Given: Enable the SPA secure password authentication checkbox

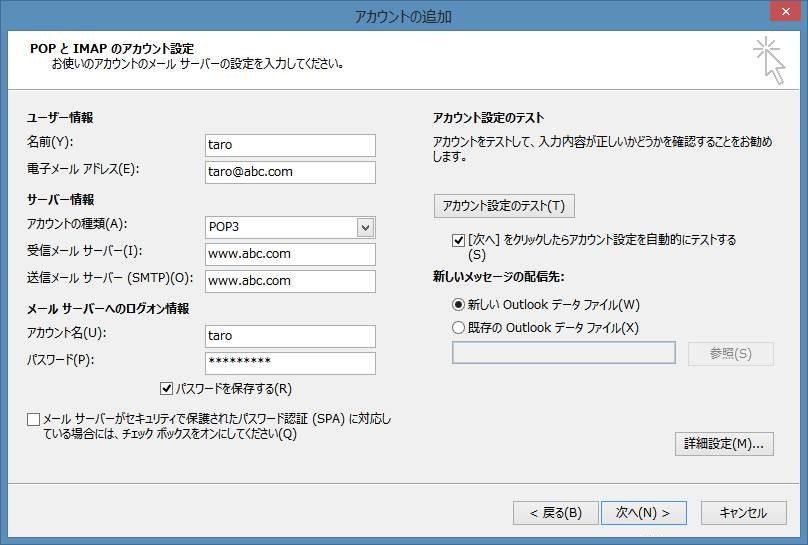Looking at the screenshot, I should pos(34,420).
